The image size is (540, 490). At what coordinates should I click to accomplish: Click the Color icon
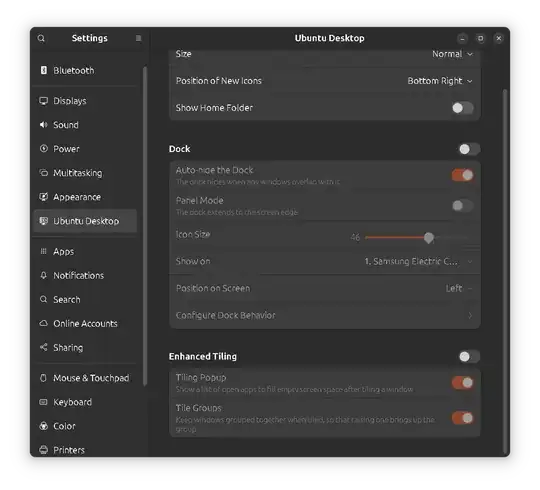tap(44, 426)
